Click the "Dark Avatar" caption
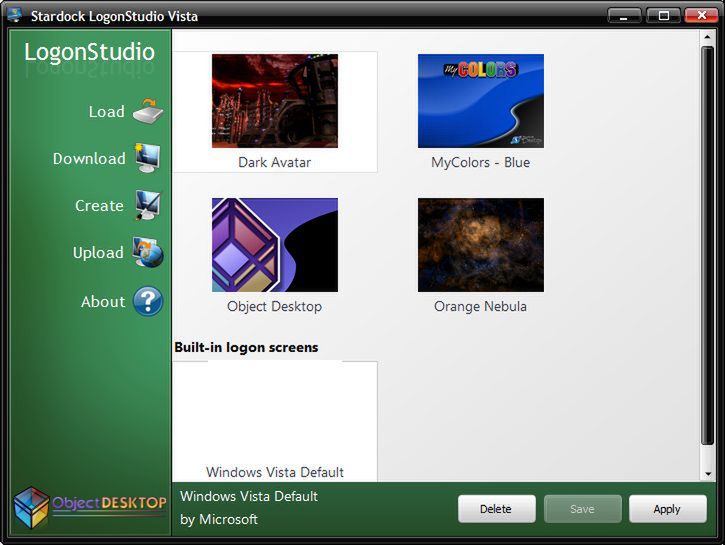The width and height of the screenshot is (725, 545). tap(275, 163)
